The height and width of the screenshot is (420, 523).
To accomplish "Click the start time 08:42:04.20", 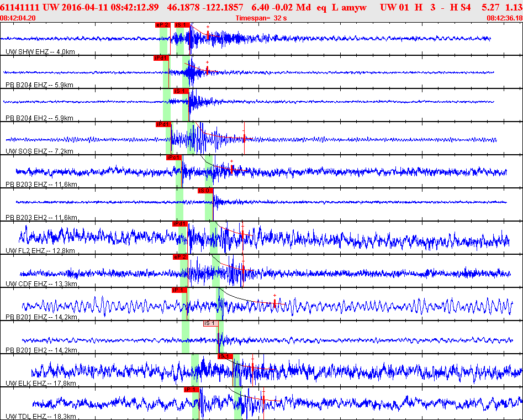I will click(19, 18).
